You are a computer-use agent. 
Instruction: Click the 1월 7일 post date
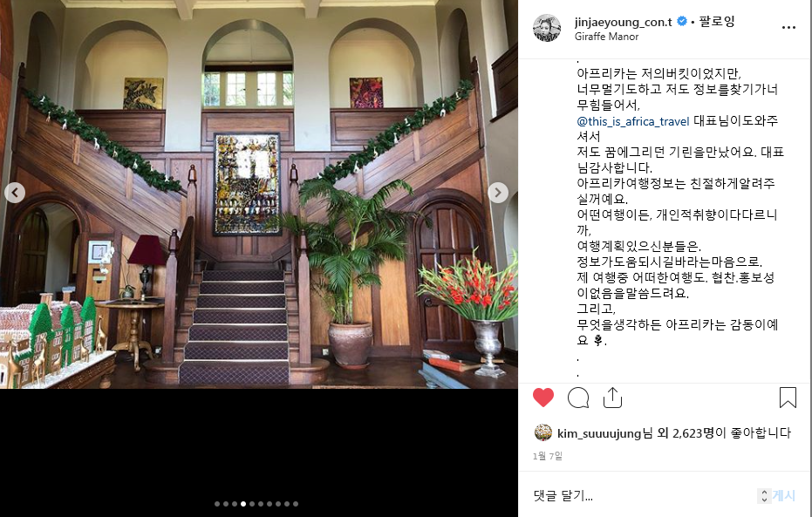point(548,456)
